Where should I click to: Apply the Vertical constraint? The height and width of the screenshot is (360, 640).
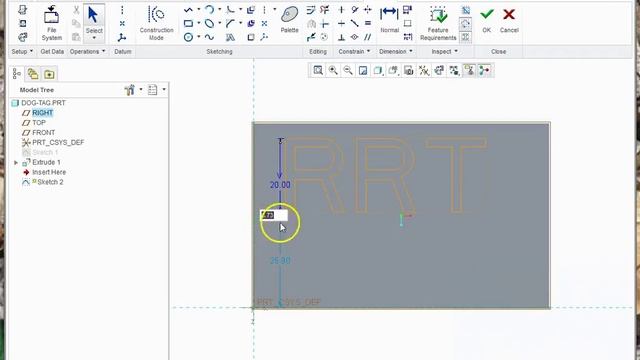[341, 10]
